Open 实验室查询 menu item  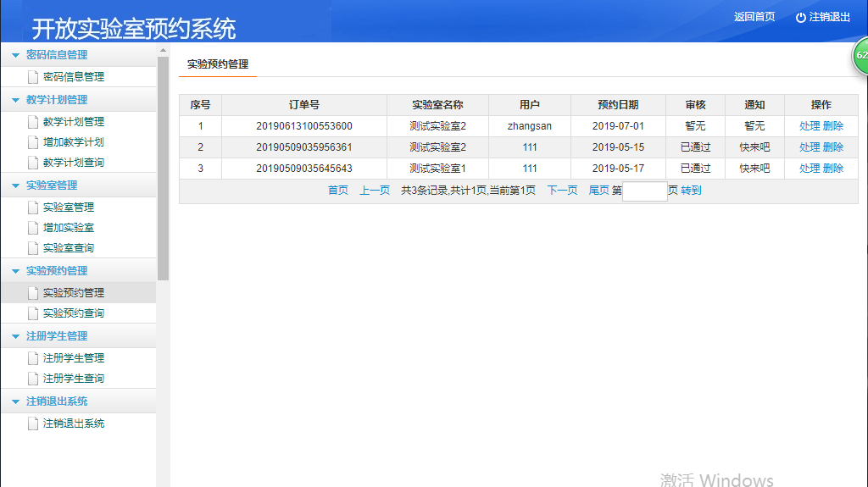[x=69, y=248]
